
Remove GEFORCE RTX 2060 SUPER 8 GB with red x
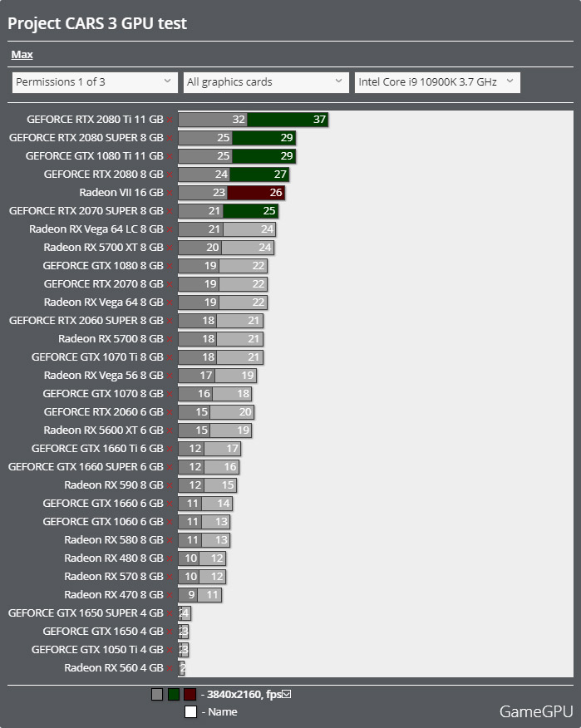coord(170,321)
